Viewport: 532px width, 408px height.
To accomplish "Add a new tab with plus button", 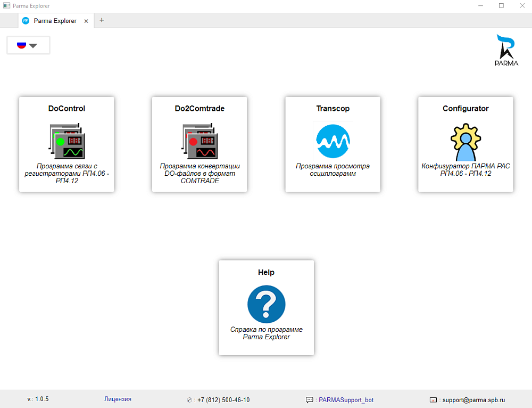I will click(102, 20).
